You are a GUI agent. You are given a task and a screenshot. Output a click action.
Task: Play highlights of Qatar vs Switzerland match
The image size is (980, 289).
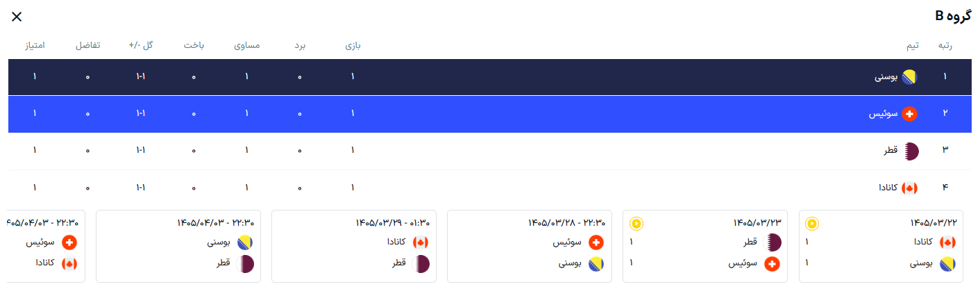[636, 224]
